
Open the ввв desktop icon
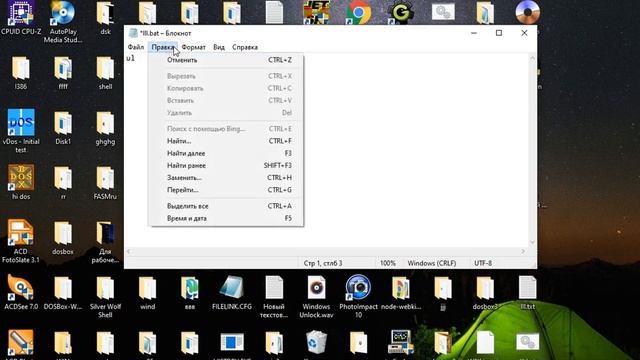click(190, 293)
